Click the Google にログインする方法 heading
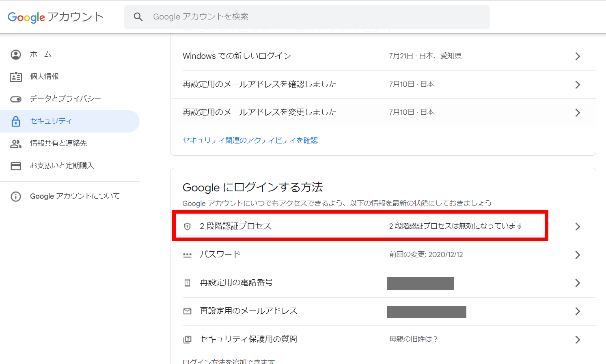The height and width of the screenshot is (364, 606). (252, 187)
